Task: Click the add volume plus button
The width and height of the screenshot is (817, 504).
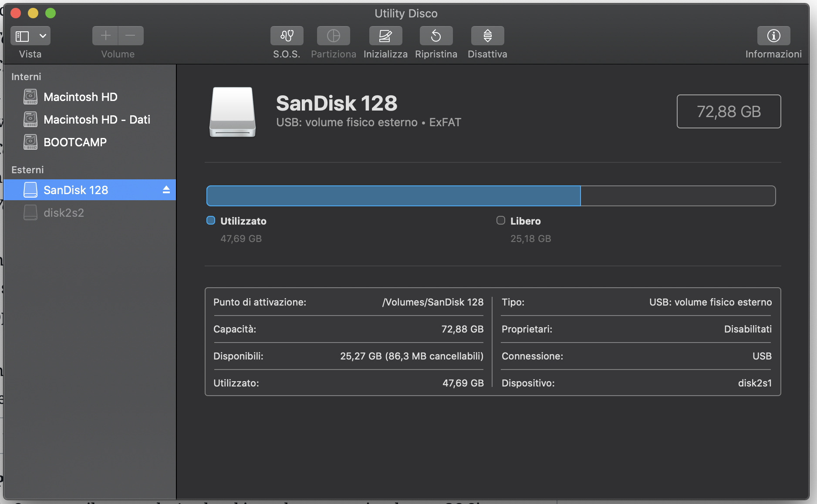Action: click(105, 36)
